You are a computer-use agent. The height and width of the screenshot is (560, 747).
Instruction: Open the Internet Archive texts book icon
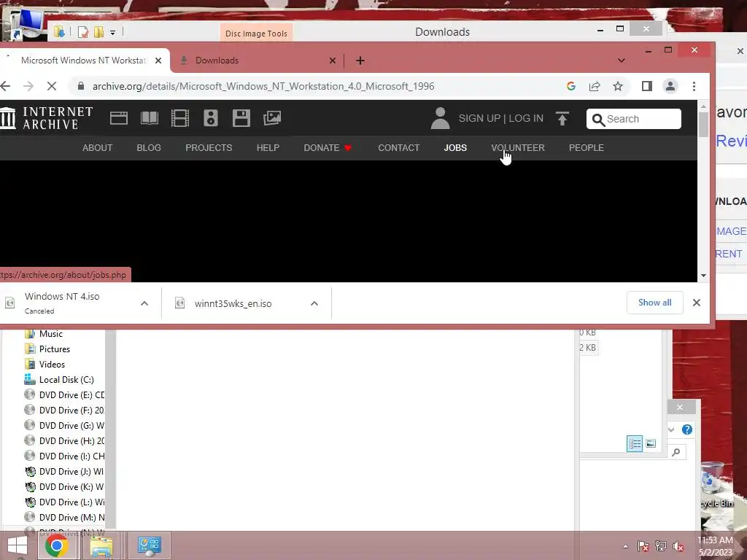(x=149, y=118)
